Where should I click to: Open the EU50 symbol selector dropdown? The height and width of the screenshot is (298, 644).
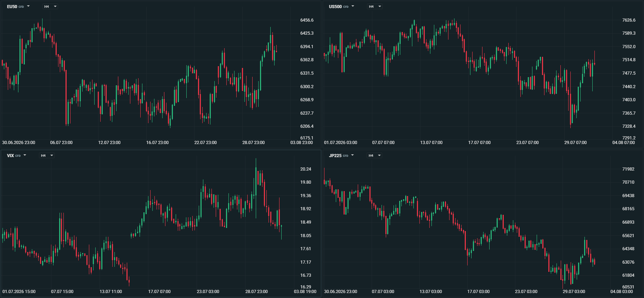[x=18, y=6]
